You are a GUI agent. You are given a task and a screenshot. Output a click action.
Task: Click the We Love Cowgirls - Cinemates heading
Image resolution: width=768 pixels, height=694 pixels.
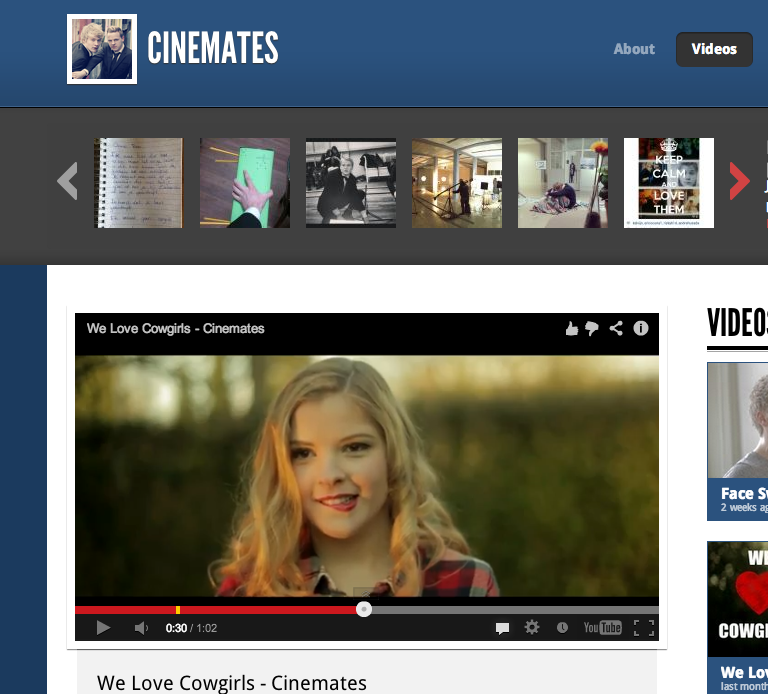pyautogui.click(x=232, y=683)
